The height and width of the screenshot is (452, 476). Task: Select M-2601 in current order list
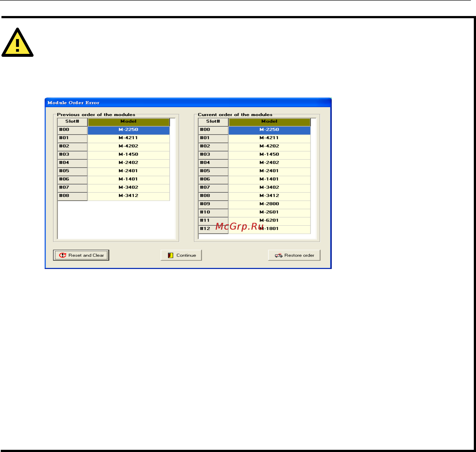click(x=269, y=213)
